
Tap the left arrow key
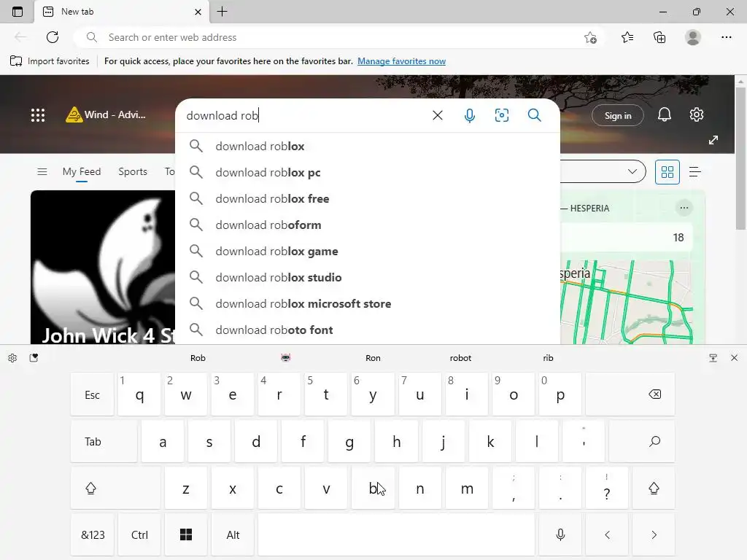(x=607, y=534)
